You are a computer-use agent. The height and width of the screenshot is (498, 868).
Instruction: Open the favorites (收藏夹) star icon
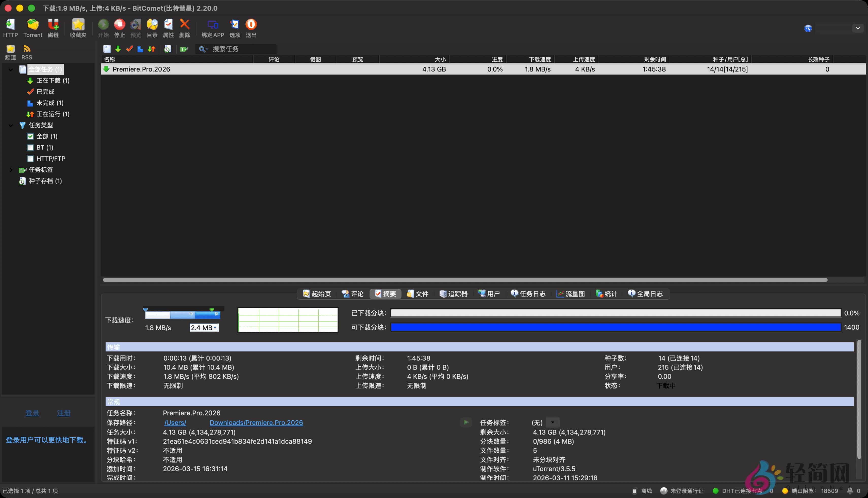coord(78,25)
